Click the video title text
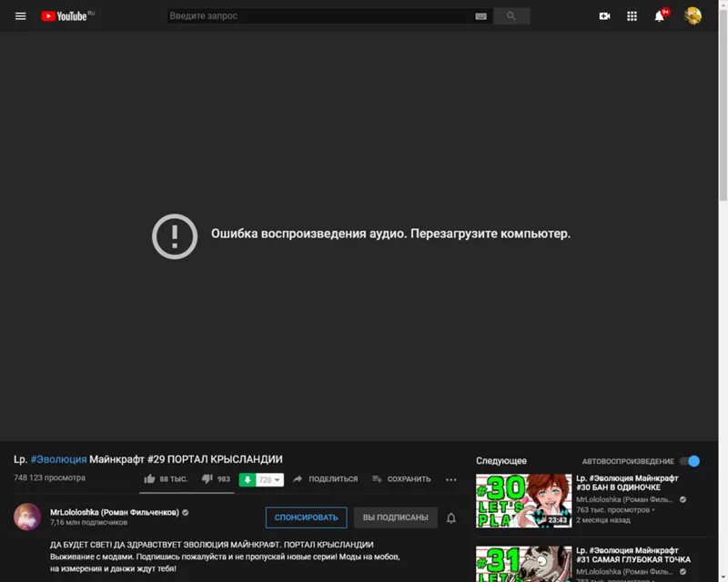728x582 pixels. coord(148,459)
